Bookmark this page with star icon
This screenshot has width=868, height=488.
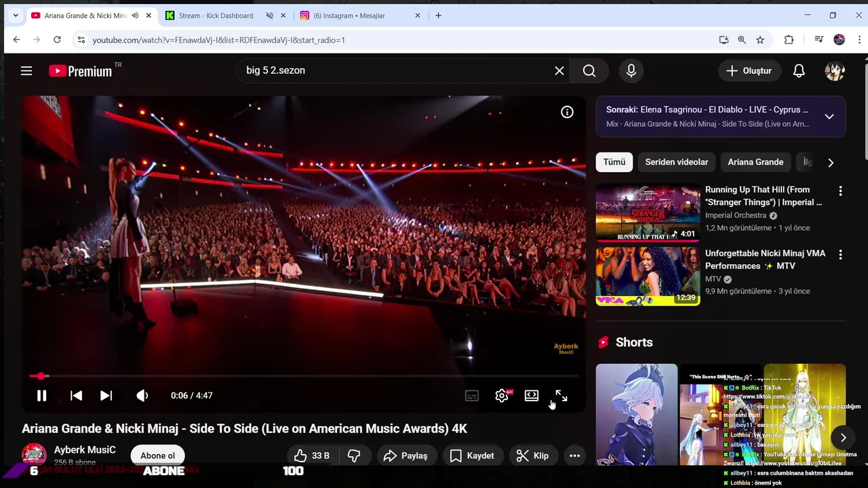click(760, 40)
